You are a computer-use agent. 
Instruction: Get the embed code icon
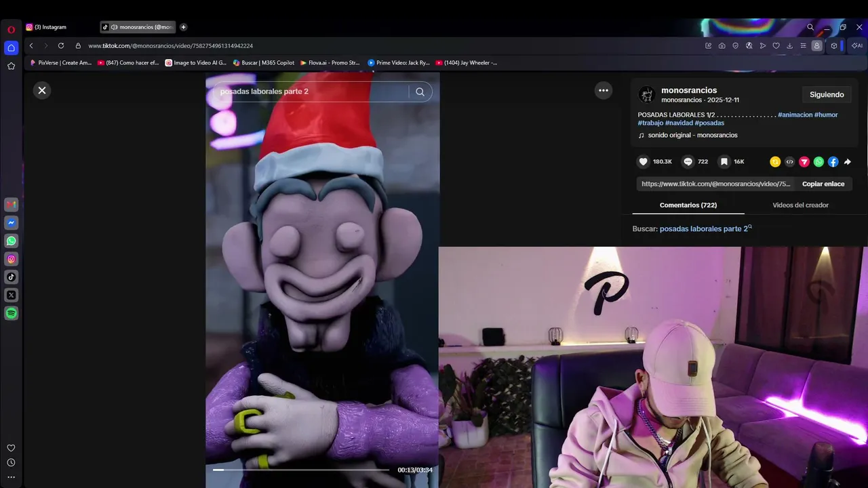coord(790,161)
